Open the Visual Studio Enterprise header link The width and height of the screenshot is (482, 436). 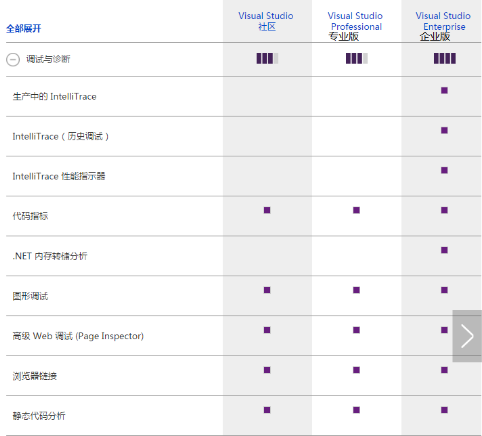[443, 21]
